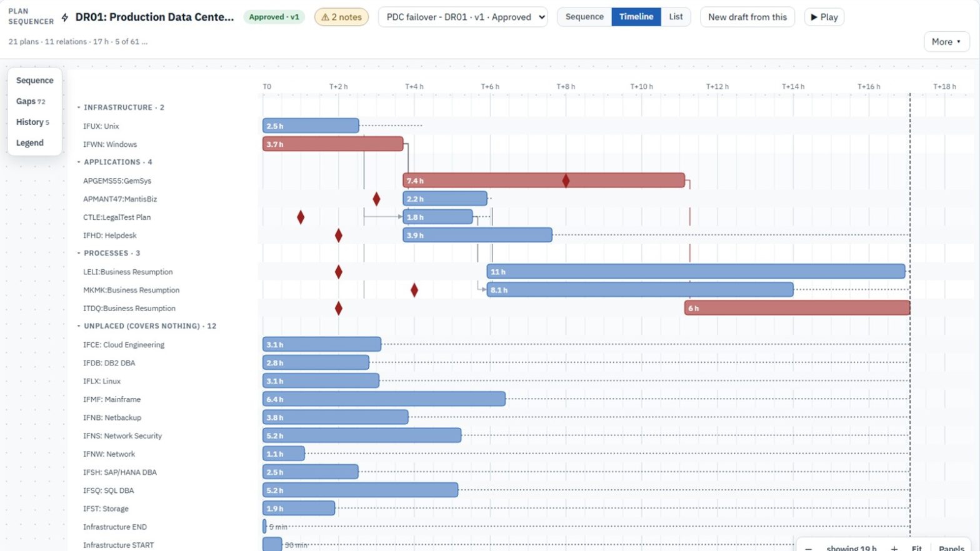Start playback with the Play button
Viewport: 980px width, 551px height.
point(824,17)
